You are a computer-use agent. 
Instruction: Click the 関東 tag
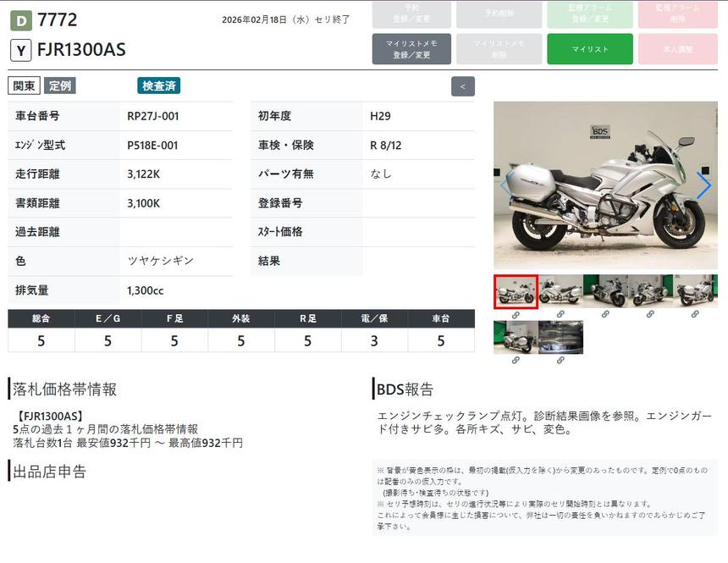[24, 86]
